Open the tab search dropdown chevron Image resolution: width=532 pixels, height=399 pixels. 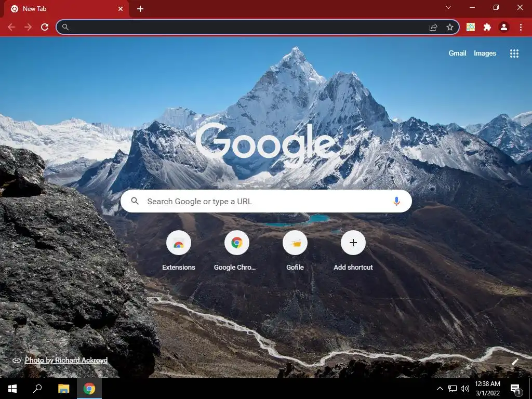point(448,7)
